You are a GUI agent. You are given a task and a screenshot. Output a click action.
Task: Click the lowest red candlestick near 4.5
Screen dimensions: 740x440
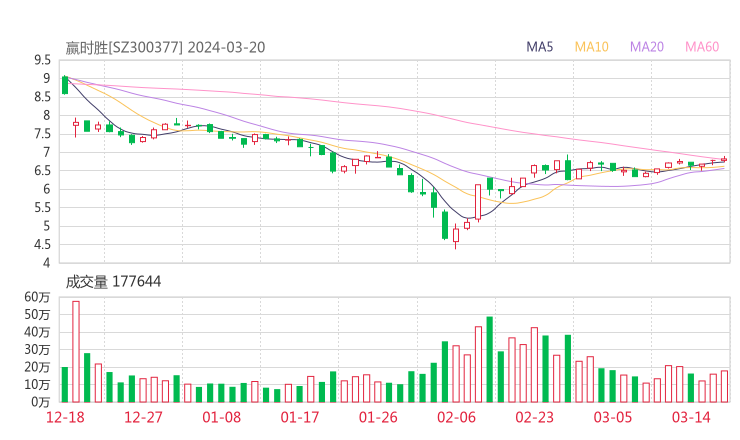456,236
